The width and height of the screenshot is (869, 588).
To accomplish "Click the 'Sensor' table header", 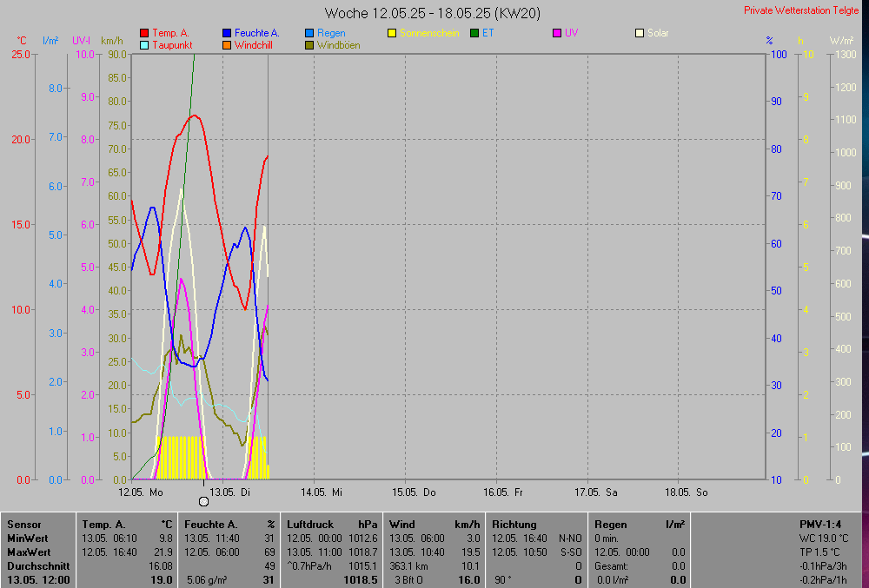I will click(23, 525).
